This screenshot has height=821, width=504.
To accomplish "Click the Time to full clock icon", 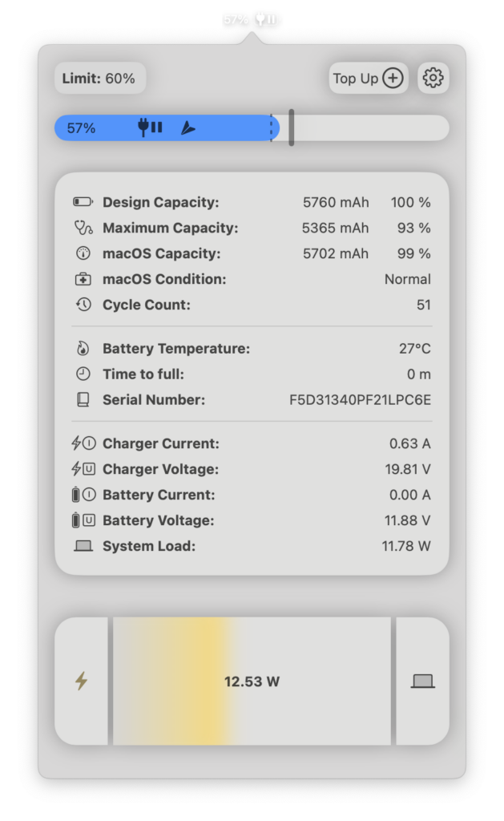I will point(83,374).
